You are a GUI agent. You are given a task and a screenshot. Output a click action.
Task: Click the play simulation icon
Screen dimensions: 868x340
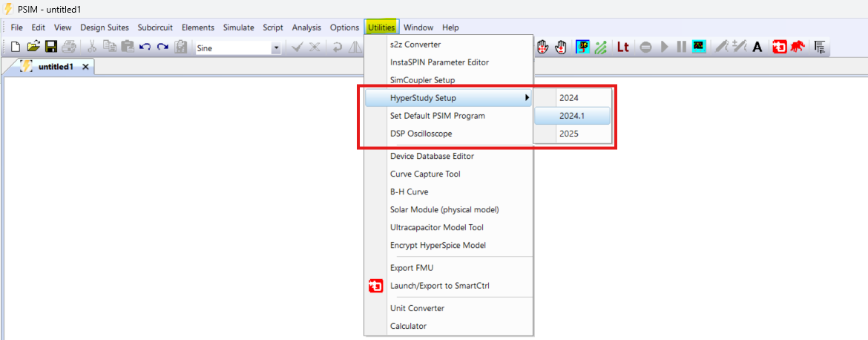click(x=665, y=48)
